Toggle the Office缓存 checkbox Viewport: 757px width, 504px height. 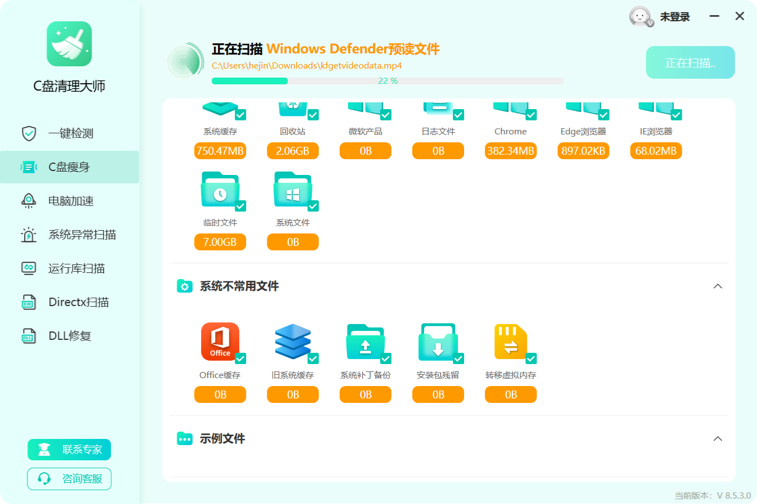point(240,358)
